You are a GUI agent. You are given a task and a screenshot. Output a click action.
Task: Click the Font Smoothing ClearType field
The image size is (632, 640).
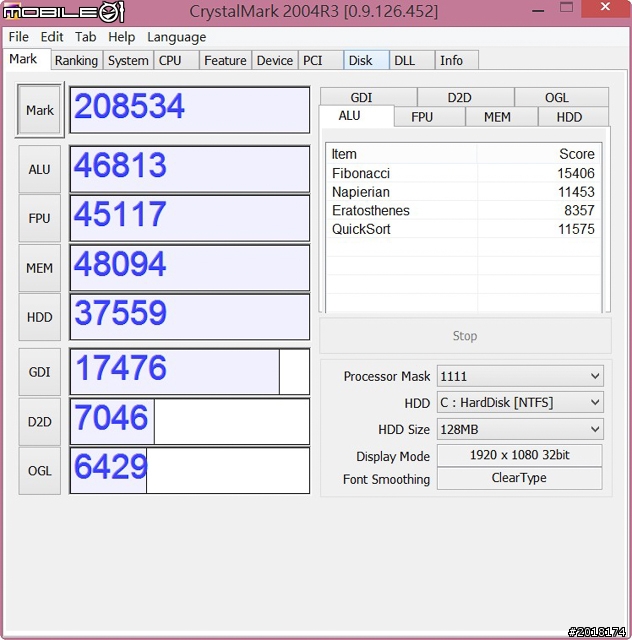519,478
